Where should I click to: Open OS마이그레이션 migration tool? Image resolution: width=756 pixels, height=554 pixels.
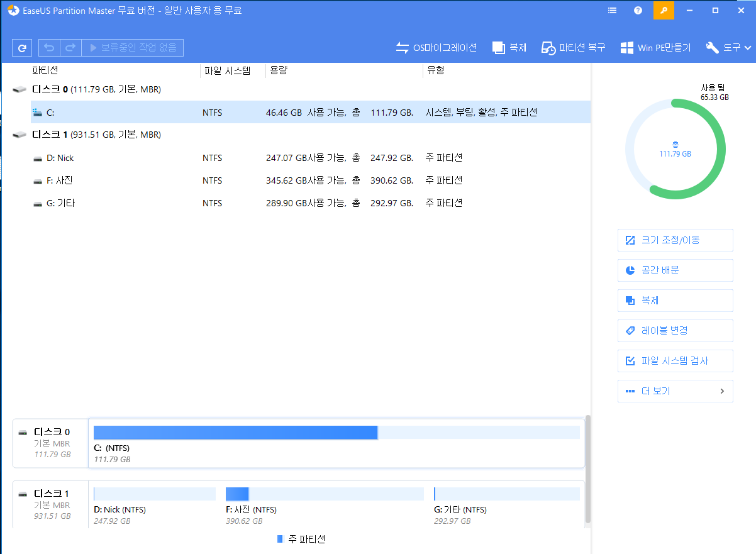point(436,48)
